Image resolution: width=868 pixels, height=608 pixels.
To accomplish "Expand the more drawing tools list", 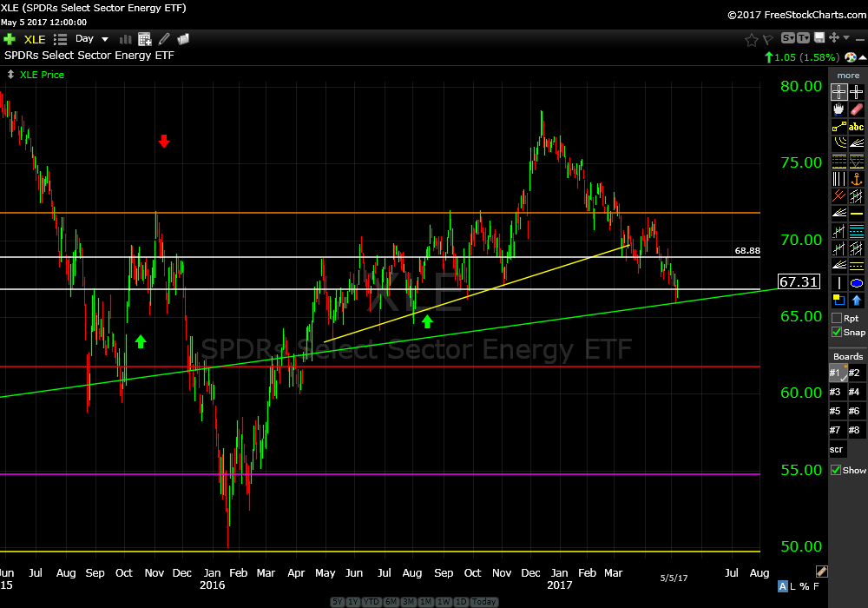I will click(x=848, y=76).
